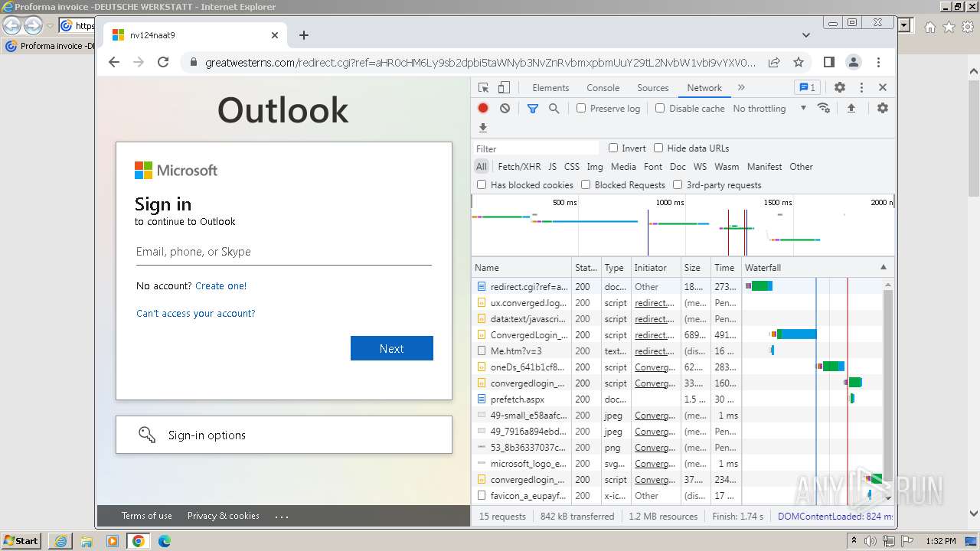Open Chrome's three-dot main menu
This screenshot has width=980, height=551.
click(x=878, y=62)
